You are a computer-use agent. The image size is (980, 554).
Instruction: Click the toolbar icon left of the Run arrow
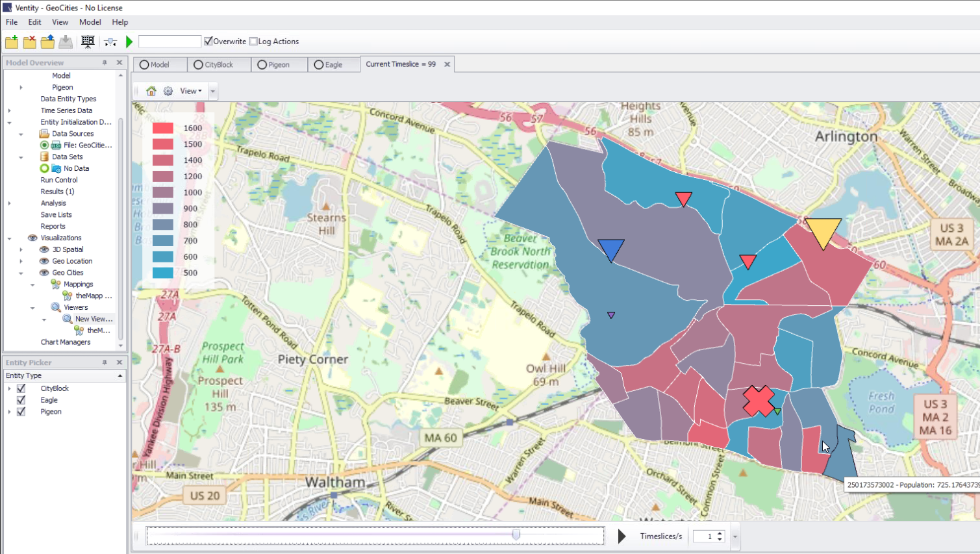tap(110, 42)
